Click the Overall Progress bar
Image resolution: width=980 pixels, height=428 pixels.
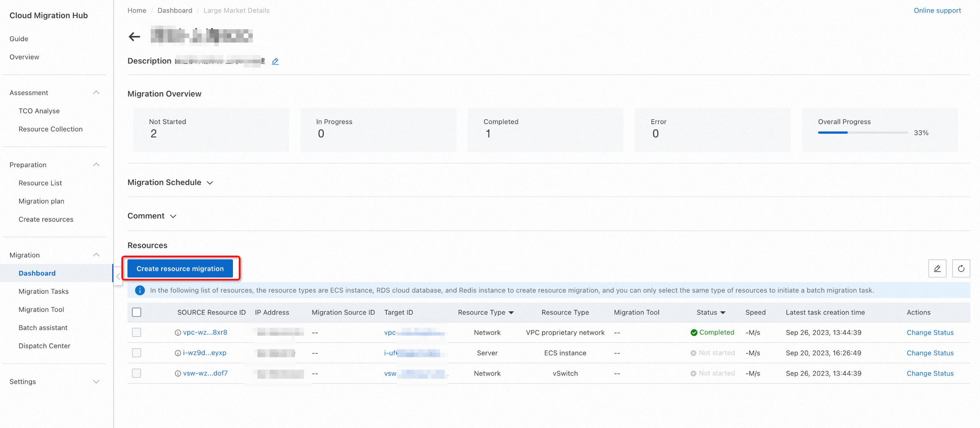pyautogui.click(x=863, y=133)
